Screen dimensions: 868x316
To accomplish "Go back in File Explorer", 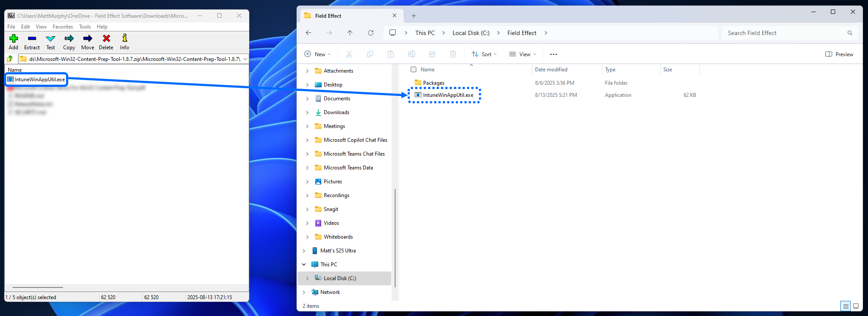I will [308, 33].
